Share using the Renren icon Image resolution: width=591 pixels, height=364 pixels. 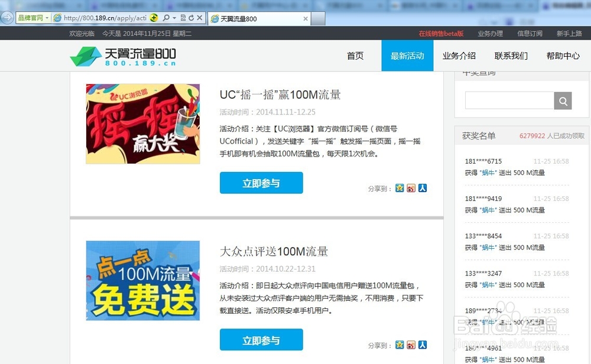[x=423, y=187]
